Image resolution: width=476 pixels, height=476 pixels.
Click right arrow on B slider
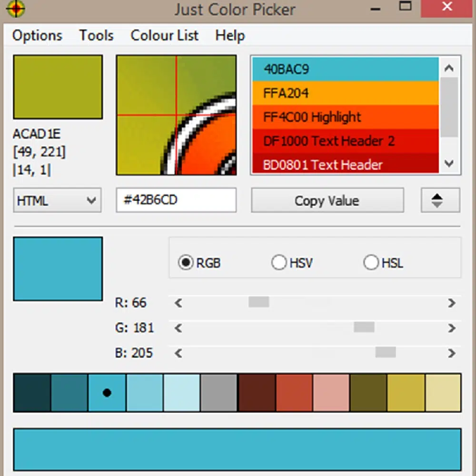point(451,353)
